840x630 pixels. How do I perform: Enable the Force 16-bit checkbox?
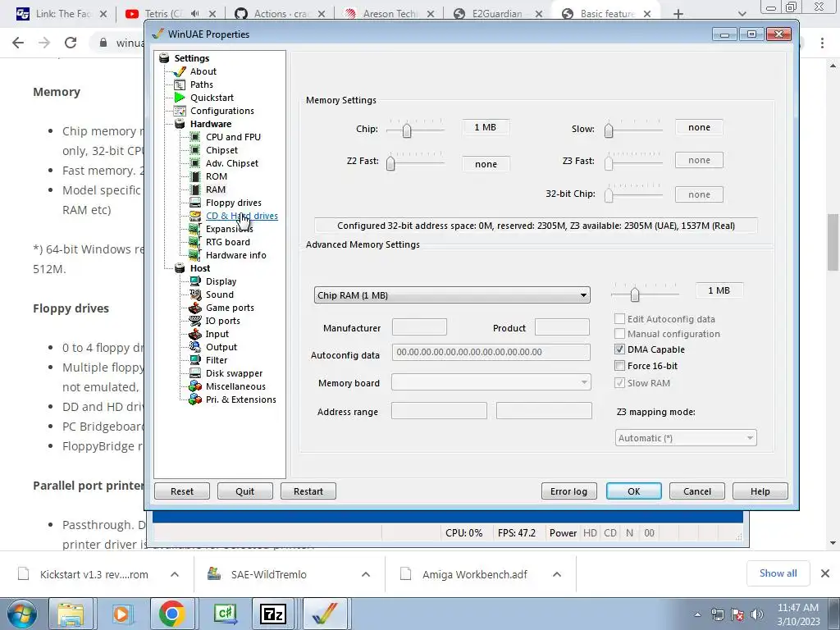620,366
